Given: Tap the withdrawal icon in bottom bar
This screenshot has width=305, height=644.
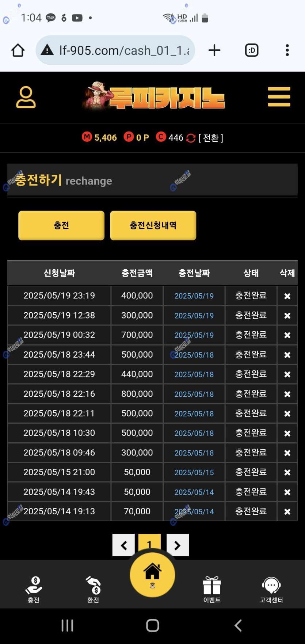Looking at the screenshot, I should click(93, 588).
